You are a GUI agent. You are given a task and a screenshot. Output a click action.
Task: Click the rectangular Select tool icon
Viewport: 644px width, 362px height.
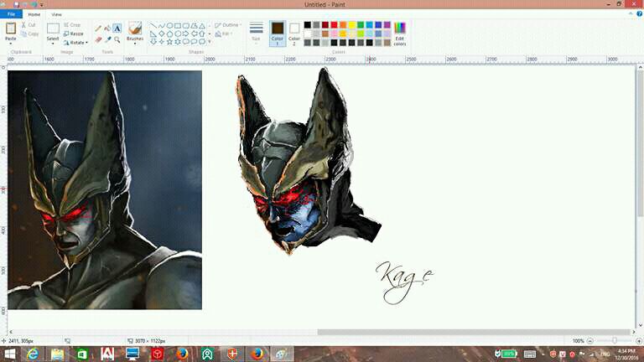click(53, 28)
